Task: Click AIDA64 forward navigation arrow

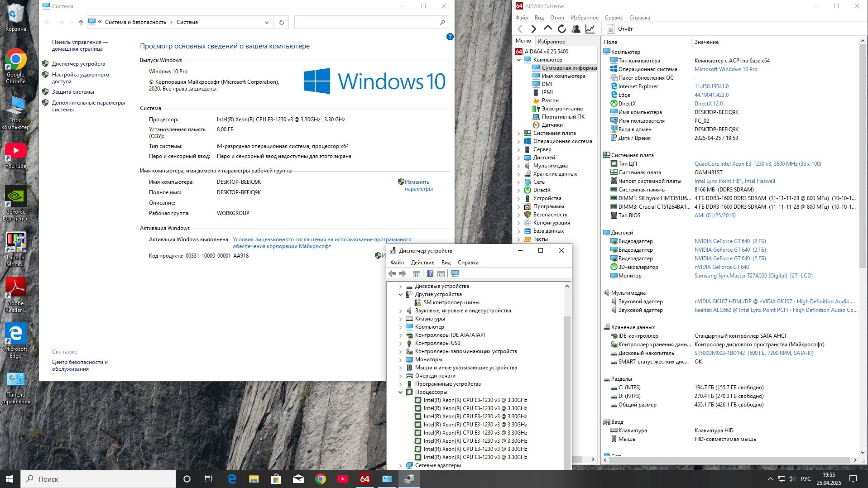Action: coord(533,29)
